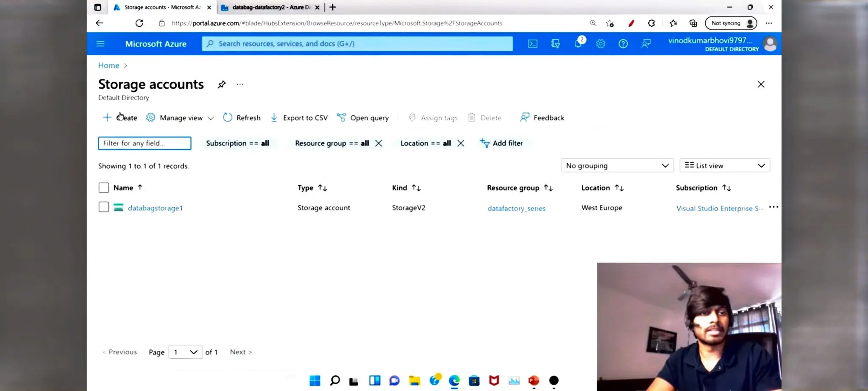Click Microsoft Azure logo text
The image size is (868, 391).
click(x=156, y=44)
